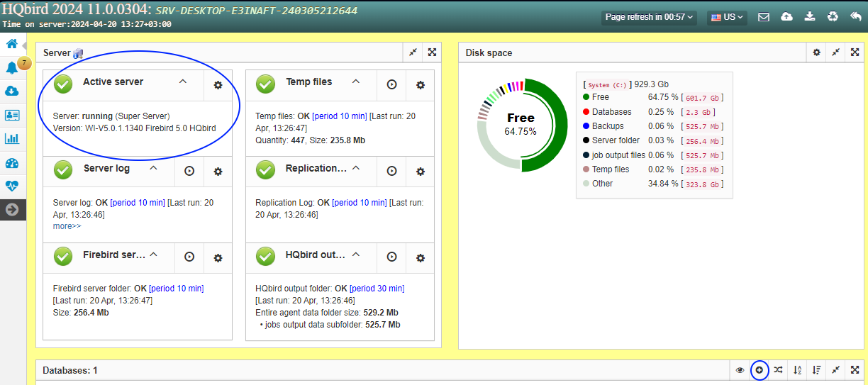Run the Firebird server folder job now
This screenshot has height=385, width=868.
pos(189,257)
